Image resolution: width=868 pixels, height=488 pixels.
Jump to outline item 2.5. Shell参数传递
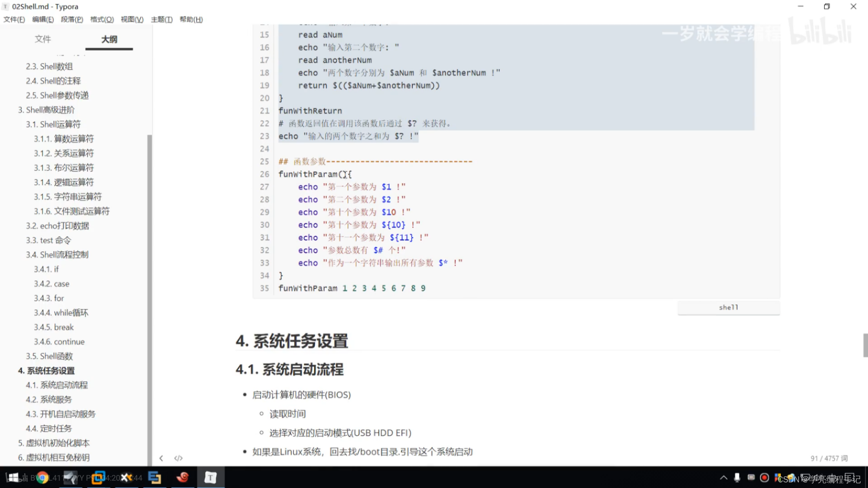click(57, 95)
